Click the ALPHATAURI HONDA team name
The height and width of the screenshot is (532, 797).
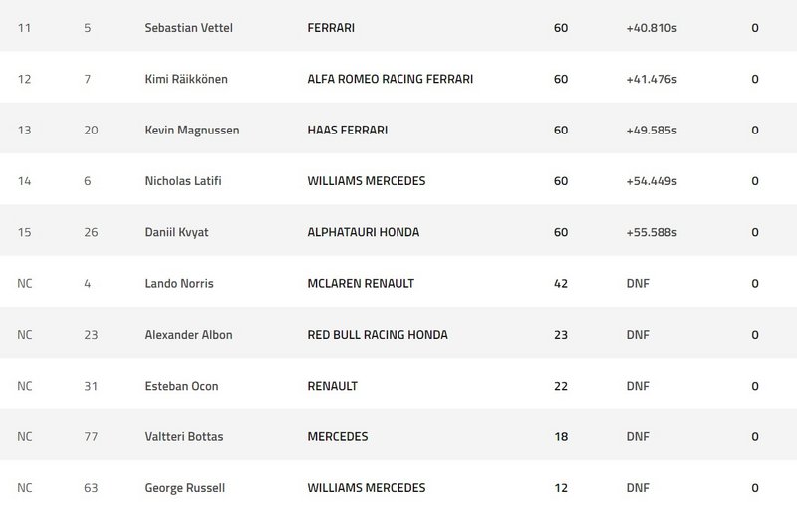tap(364, 232)
